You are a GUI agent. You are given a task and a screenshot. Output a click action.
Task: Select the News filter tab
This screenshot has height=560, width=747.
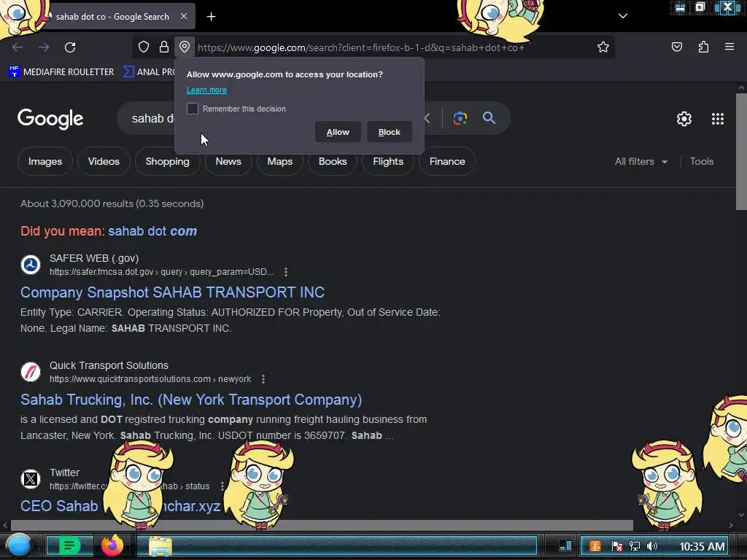pos(228,161)
